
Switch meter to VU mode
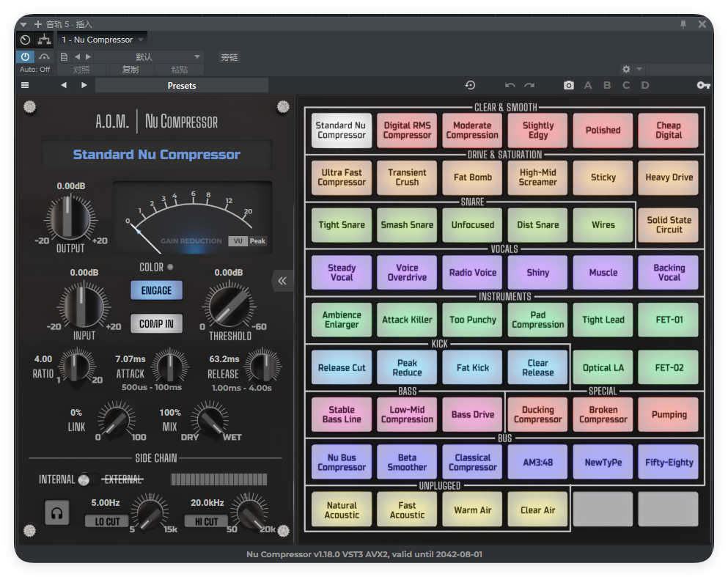pyautogui.click(x=238, y=241)
